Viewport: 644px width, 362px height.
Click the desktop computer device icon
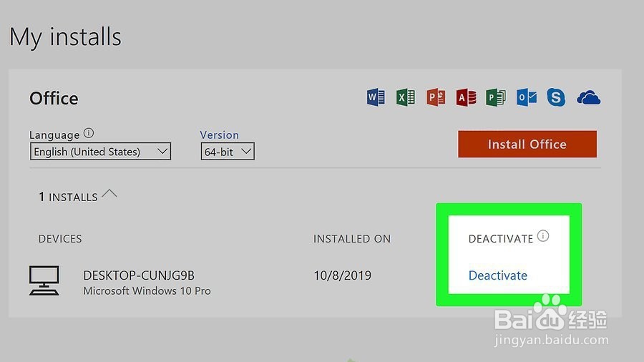click(44, 280)
